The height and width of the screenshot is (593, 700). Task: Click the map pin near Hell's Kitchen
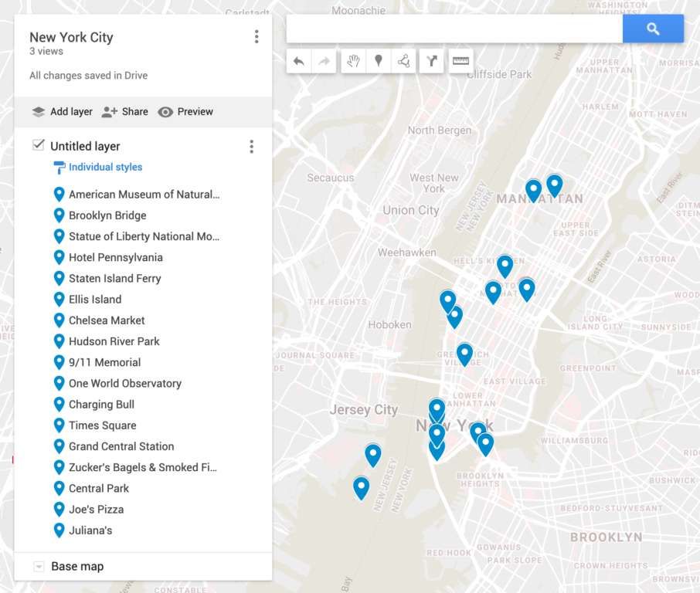(505, 266)
